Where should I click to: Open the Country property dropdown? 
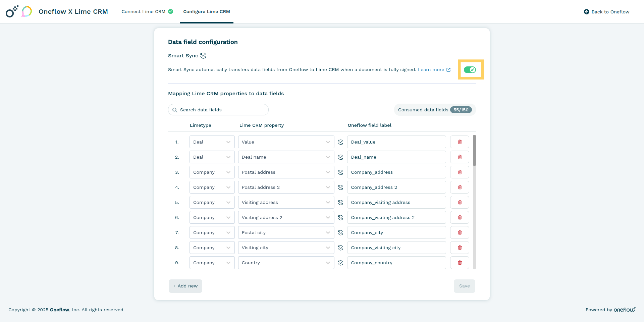pos(286,263)
